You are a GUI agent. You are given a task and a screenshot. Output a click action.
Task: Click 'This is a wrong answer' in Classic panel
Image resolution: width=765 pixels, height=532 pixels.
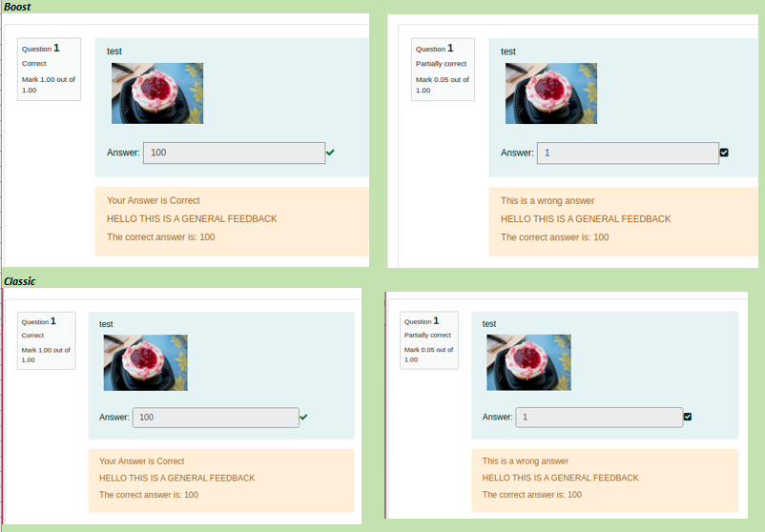[526, 460]
